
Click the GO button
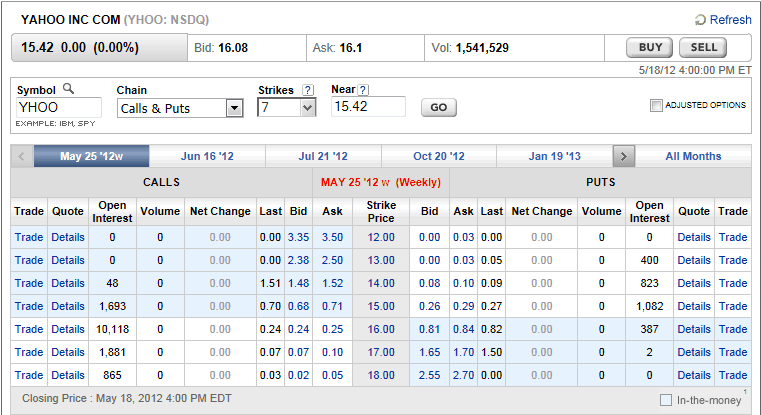click(x=439, y=107)
